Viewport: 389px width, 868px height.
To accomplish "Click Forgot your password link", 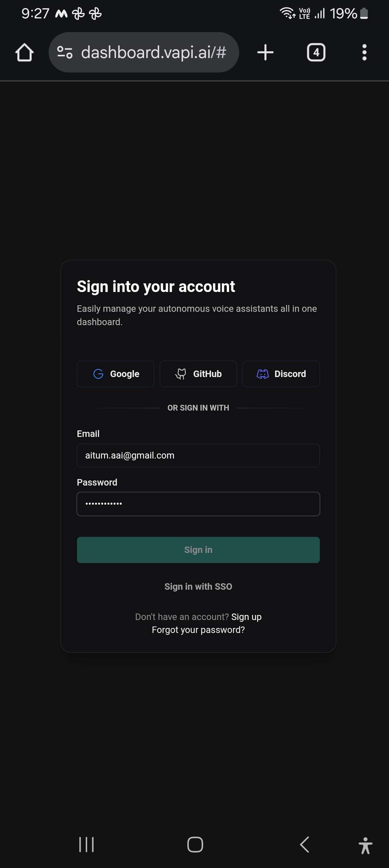I will coord(198,630).
